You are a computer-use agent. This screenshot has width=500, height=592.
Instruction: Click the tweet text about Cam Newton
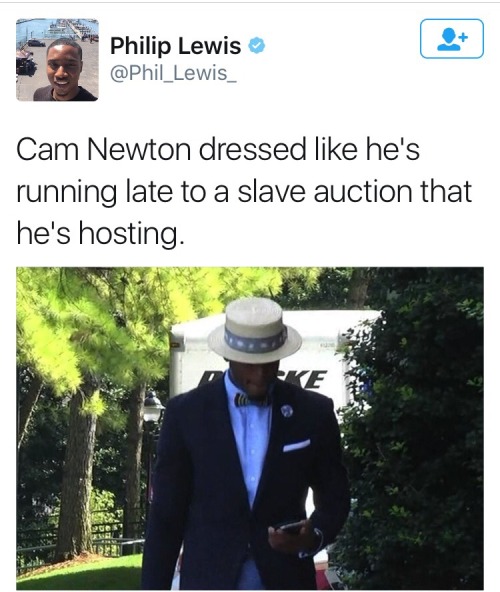click(244, 191)
